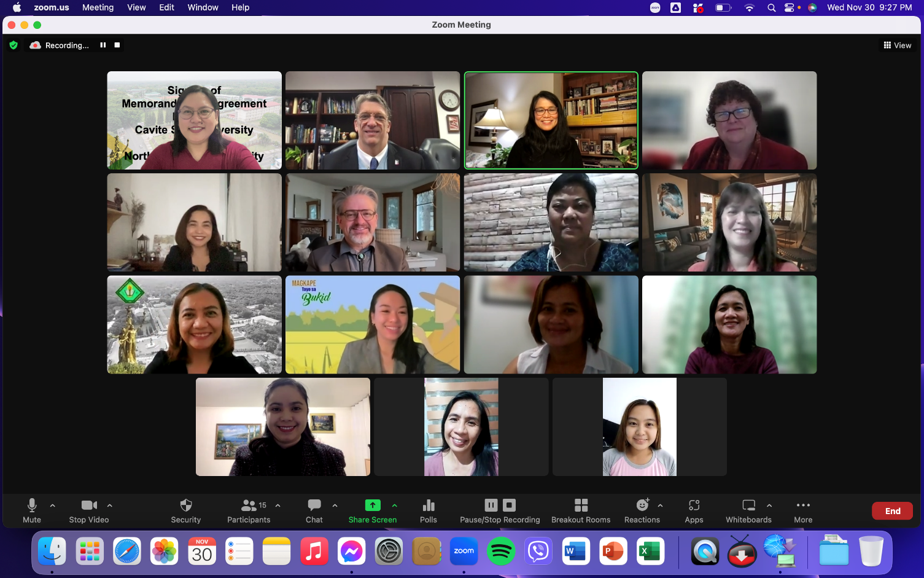Open the Meeting menu
This screenshot has width=924, height=578.
(98, 7)
